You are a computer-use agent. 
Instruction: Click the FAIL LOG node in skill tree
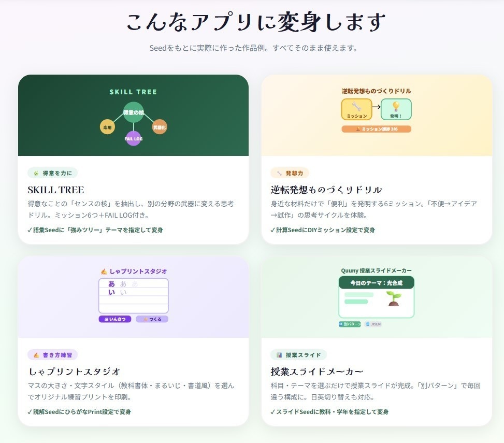tap(133, 138)
